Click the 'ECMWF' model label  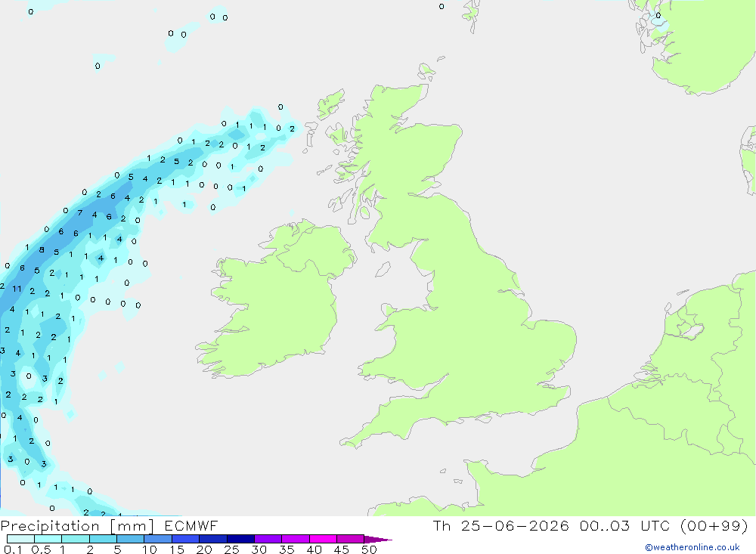click(x=191, y=525)
